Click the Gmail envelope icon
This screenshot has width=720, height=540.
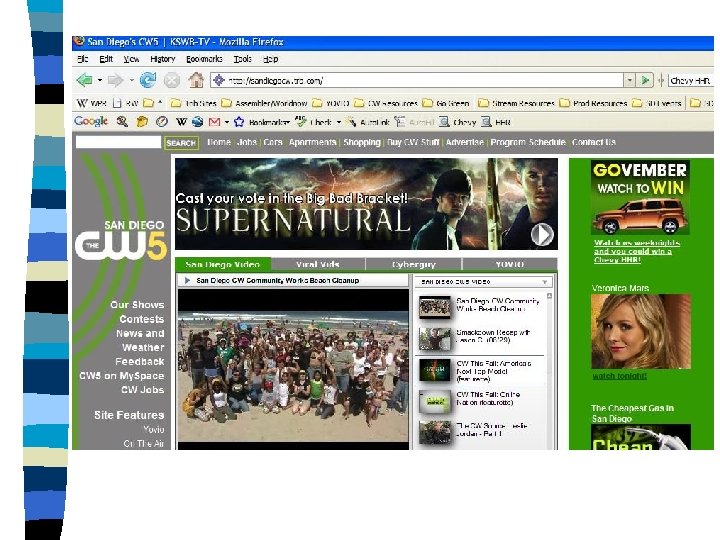tap(214, 122)
